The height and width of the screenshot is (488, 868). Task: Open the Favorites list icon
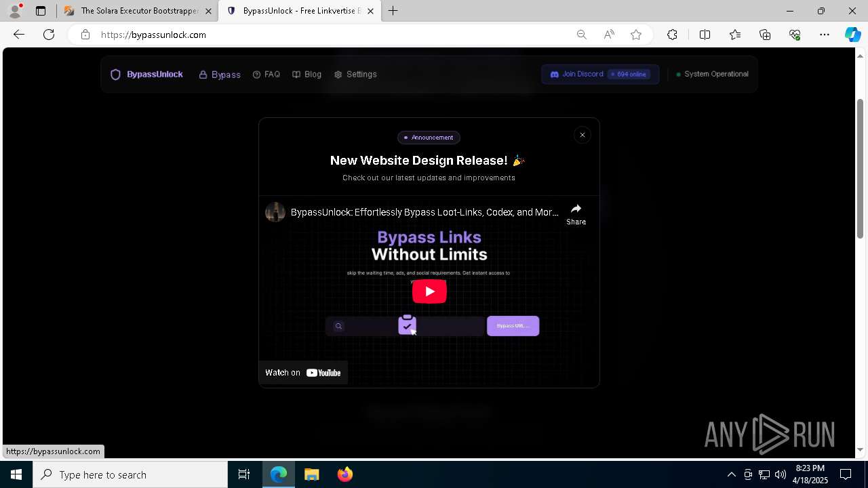(735, 35)
